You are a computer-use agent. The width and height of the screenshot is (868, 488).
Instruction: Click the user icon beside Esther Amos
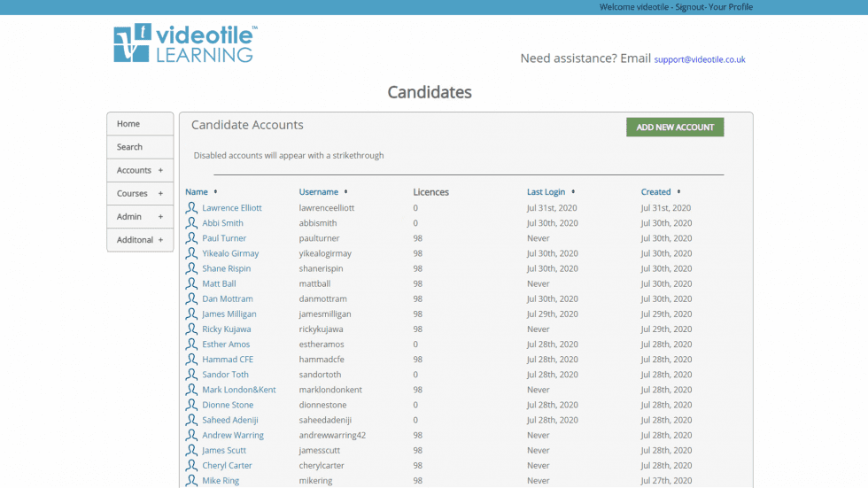click(x=191, y=345)
